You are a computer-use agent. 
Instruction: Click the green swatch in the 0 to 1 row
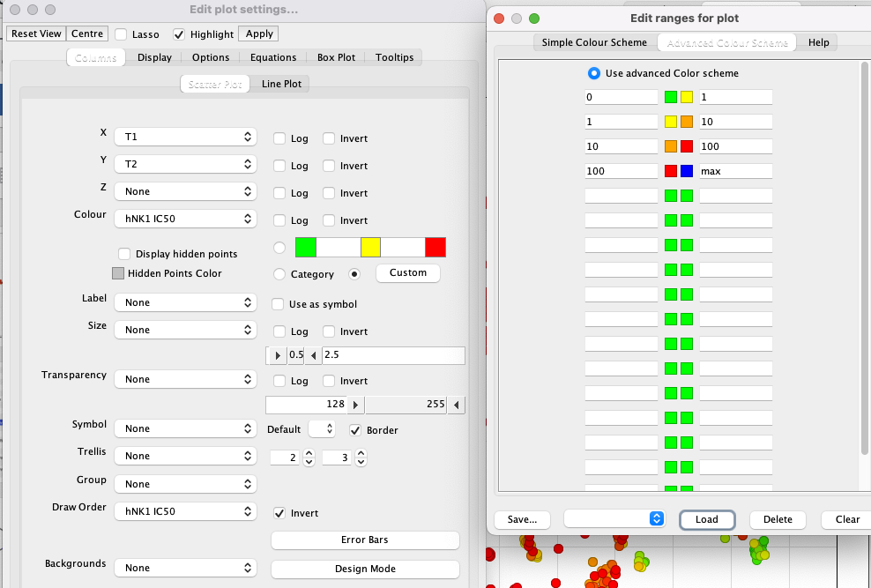[670, 97]
